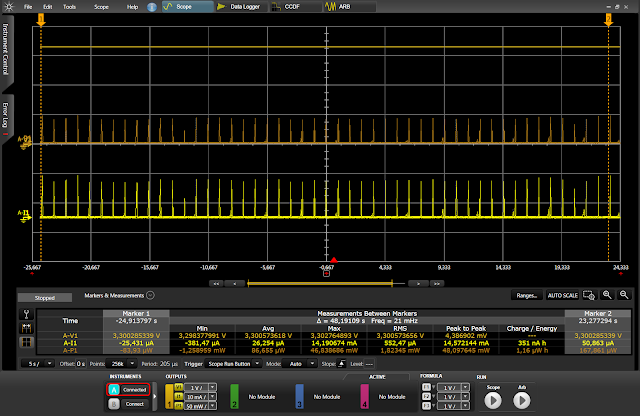The width and height of the screenshot is (640, 416).
Task: Open the File menu
Action: [x=28, y=7]
